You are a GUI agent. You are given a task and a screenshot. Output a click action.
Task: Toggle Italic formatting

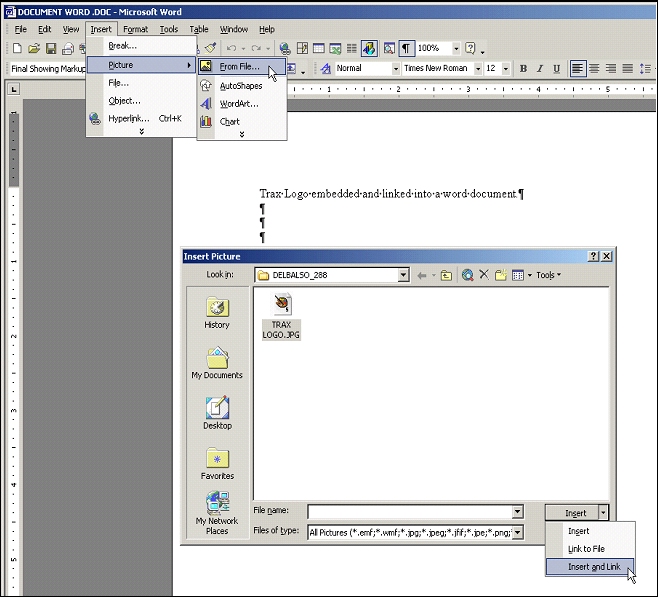540,68
